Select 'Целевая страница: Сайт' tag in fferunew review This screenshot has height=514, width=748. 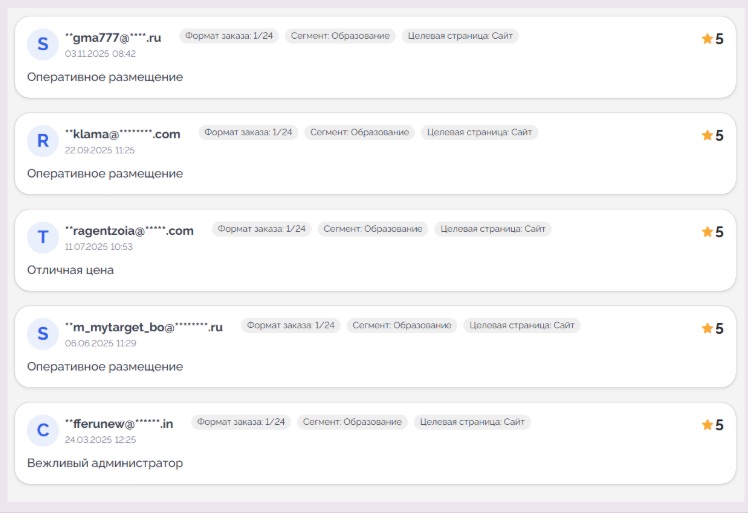click(x=472, y=422)
